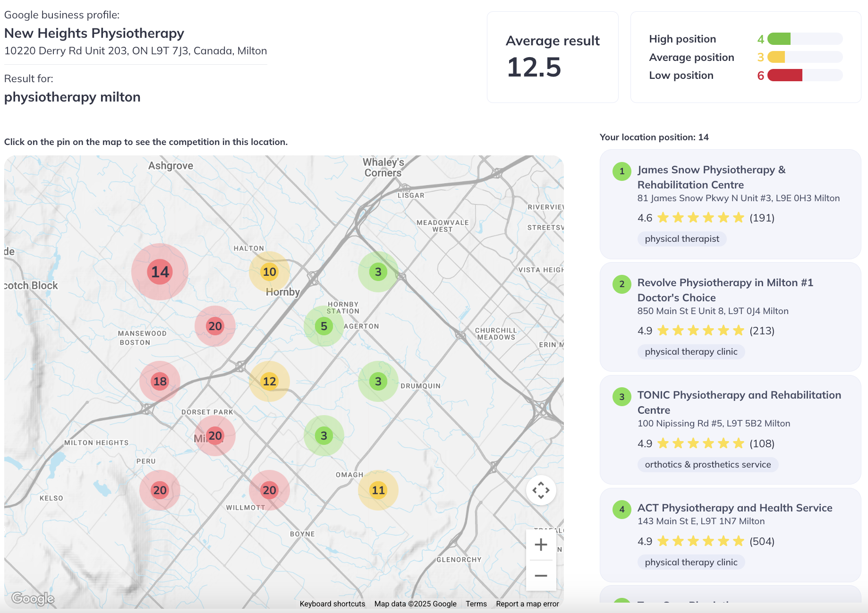Click the yellow Average position bar
This screenshot has width=868, height=613.
tap(776, 57)
